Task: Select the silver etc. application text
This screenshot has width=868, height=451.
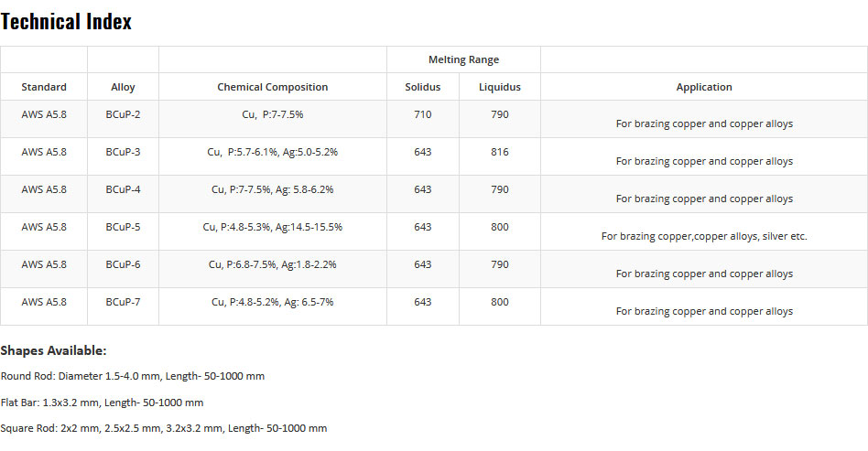Action: click(704, 236)
